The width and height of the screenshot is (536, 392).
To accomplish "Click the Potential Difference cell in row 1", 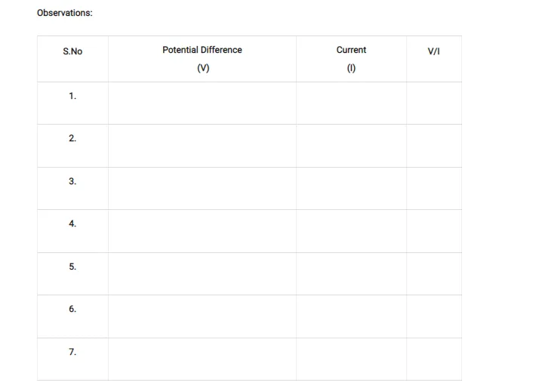I will [202, 103].
